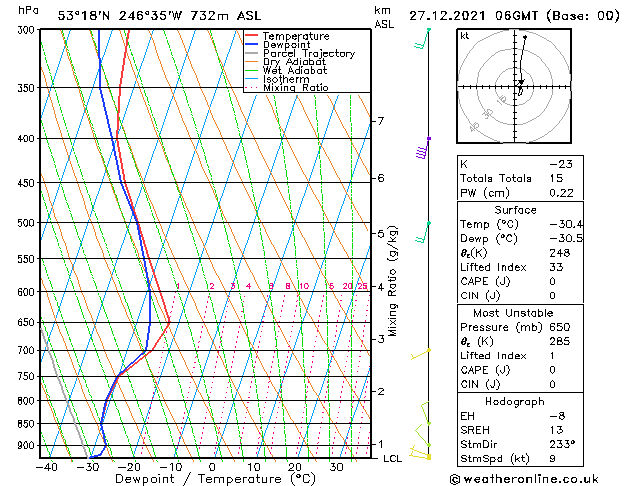Click the hPa axis unit label

click(28, 10)
